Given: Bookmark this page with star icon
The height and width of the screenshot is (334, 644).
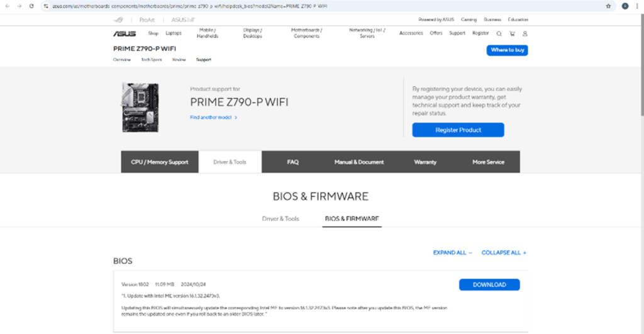Looking at the screenshot, I should click(x=608, y=6).
